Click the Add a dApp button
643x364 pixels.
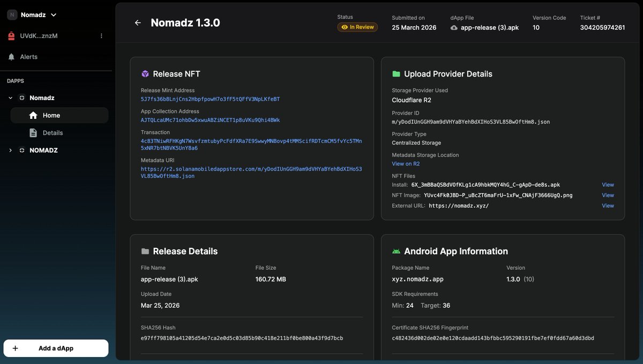point(56,348)
